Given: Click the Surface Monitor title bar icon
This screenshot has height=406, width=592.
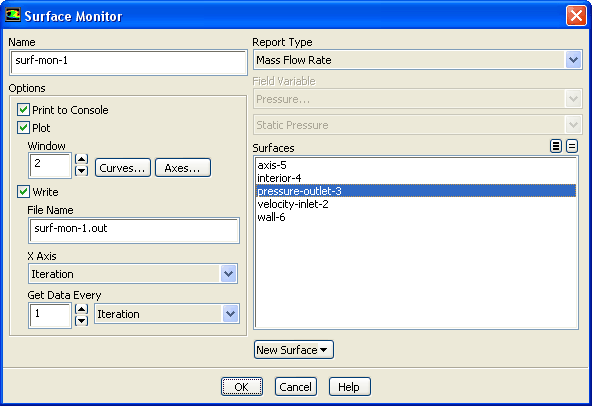Looking at the screenshot, I should 12,15.
